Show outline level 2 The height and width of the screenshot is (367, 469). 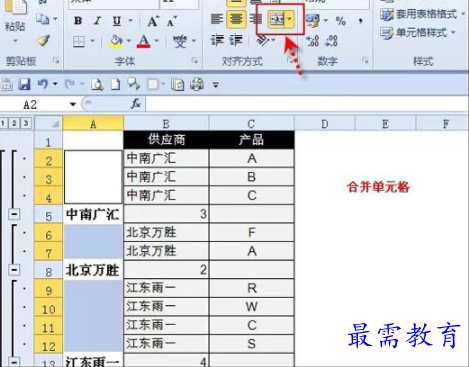[14, 123]
